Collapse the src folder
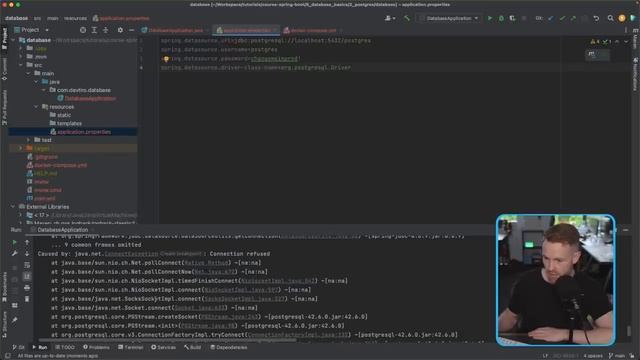The image size is (640, 360). coord(21,65)
